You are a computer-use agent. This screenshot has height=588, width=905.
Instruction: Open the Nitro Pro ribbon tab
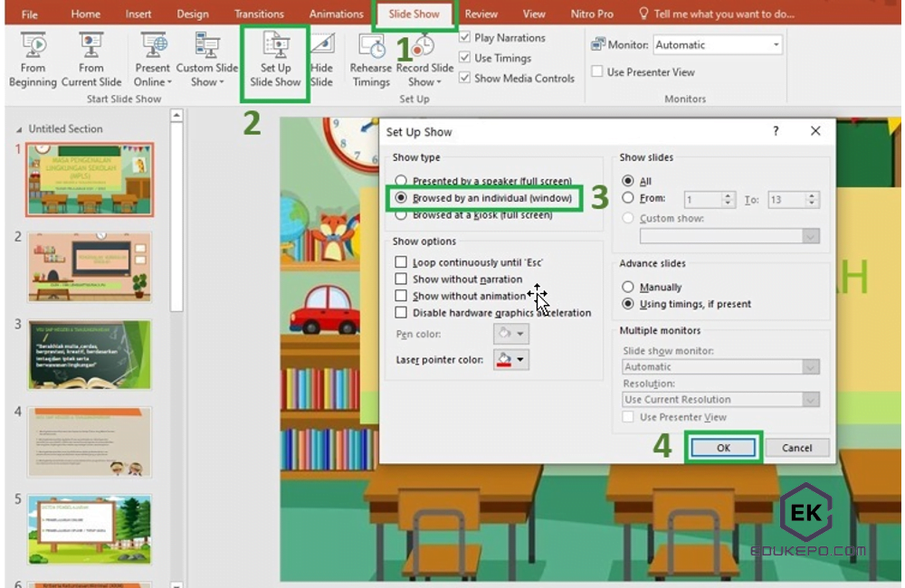[592, 14]
